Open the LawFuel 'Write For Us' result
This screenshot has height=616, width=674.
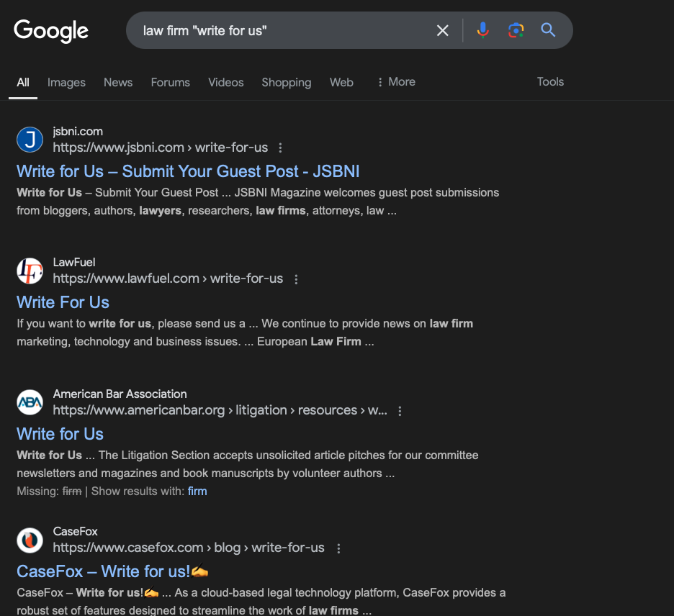tap(63, 302)
